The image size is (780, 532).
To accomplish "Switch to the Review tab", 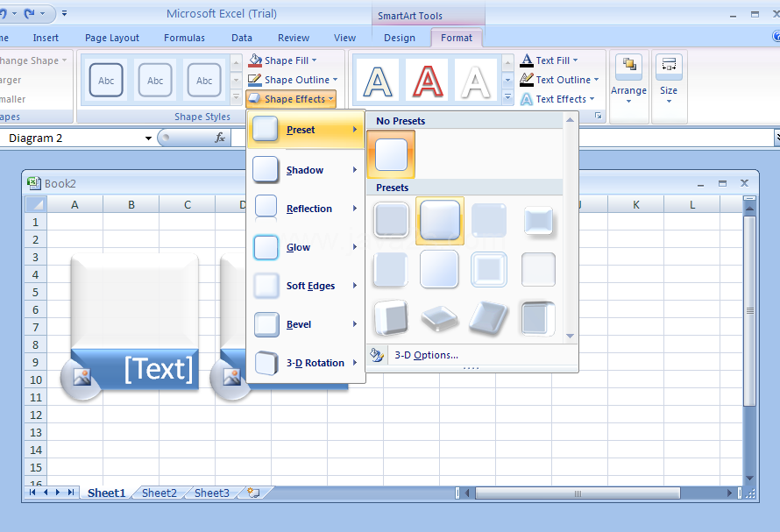I will 294,38.
